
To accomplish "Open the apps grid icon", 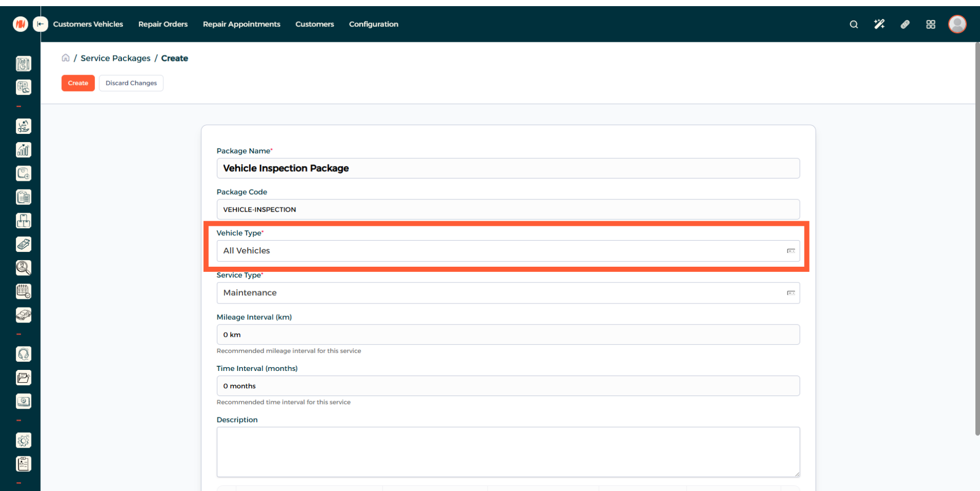I will 930,24.
